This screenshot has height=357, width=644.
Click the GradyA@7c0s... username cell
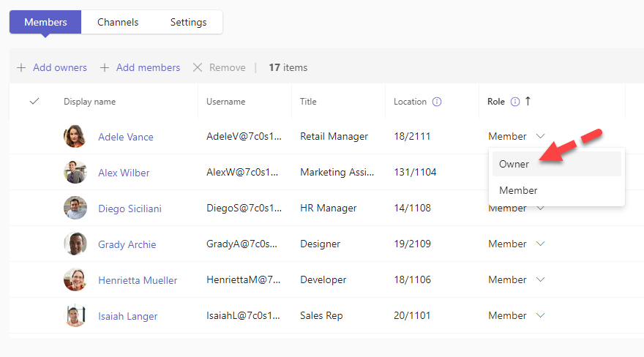click(241, 244)
